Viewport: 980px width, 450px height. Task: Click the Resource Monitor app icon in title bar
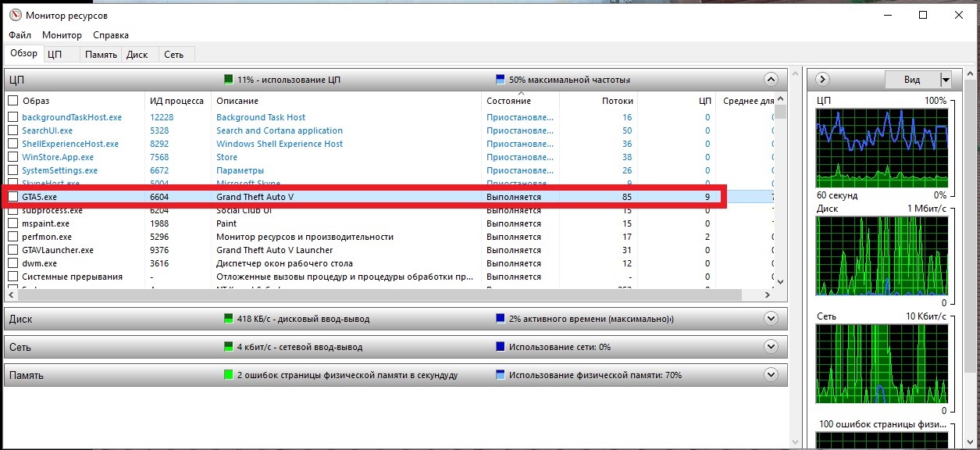[x=16, y=15]
